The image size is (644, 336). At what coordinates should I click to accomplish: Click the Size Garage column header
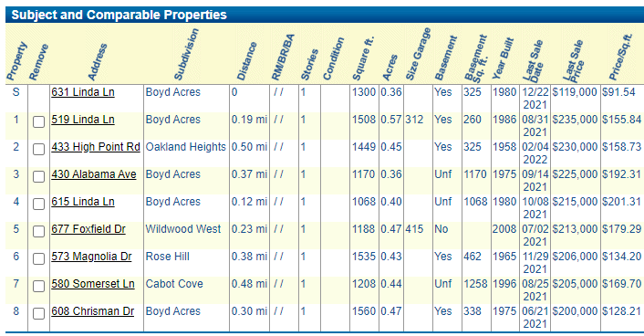(x=418, y=54)
